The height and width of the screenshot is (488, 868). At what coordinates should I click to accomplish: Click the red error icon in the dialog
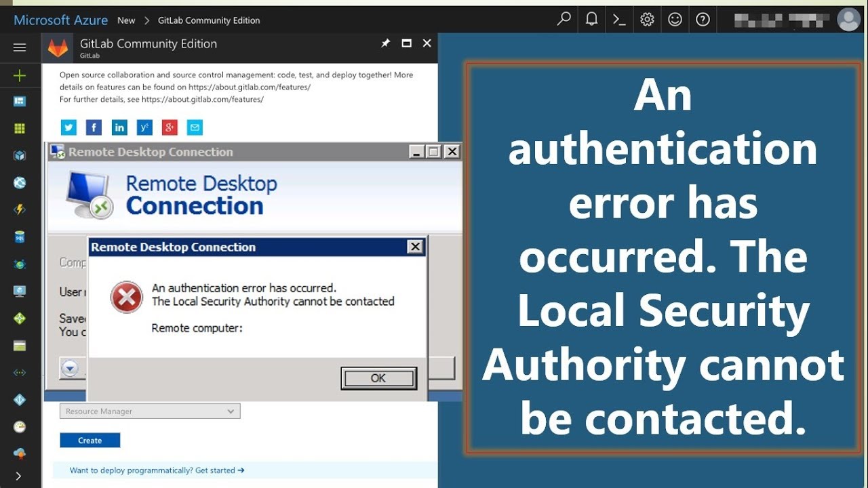127,297
